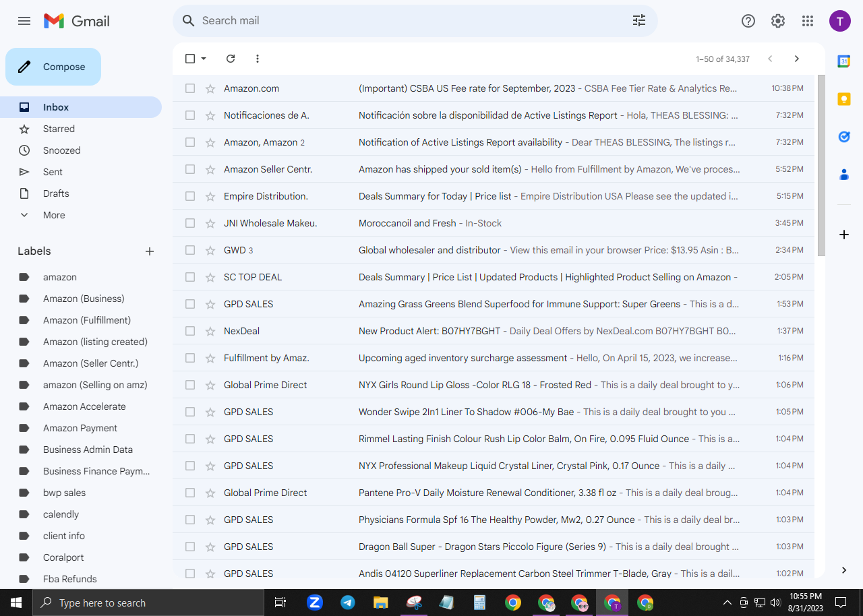The width and height of the screenshot is (863, 616).
Task: Select the Fulfillment by Amaz. email checkbox
Action: (x=190, y=358)
